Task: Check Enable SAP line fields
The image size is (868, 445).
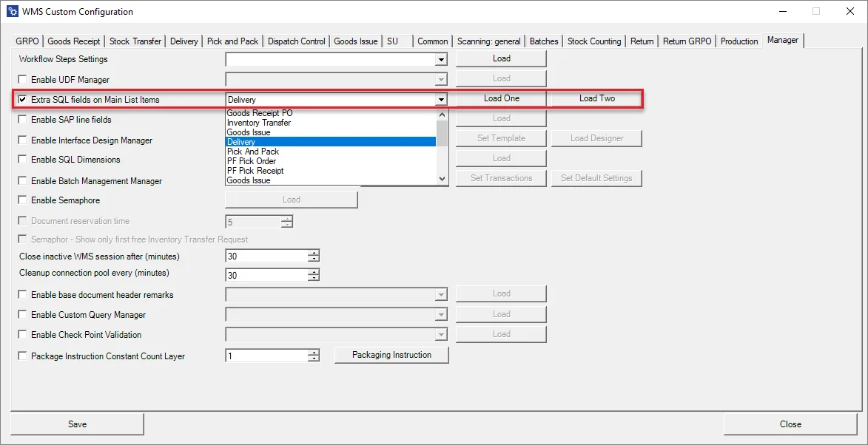Action: click(21, 119)
